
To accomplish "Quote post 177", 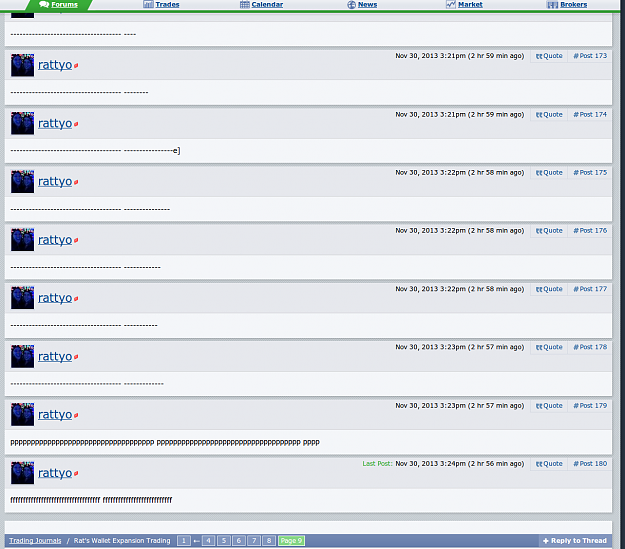I will pyautogui.click(x=549, y=289).
